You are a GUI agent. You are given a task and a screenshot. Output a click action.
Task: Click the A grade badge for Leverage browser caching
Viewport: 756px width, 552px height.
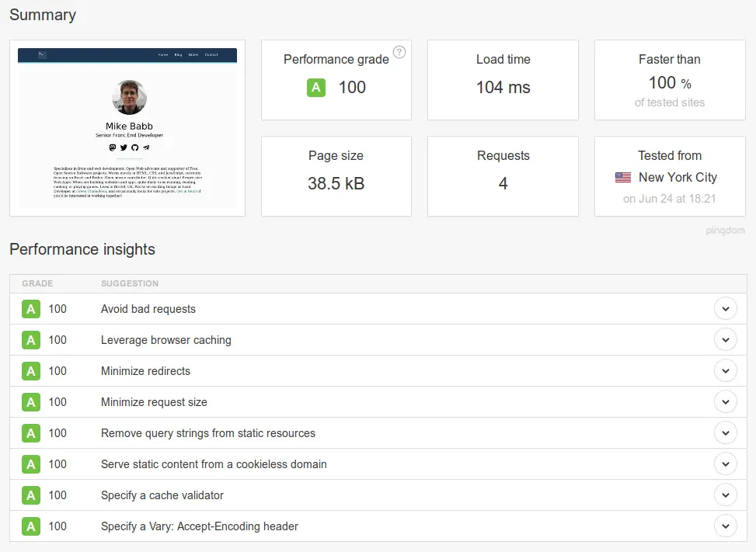pos(31,340)
